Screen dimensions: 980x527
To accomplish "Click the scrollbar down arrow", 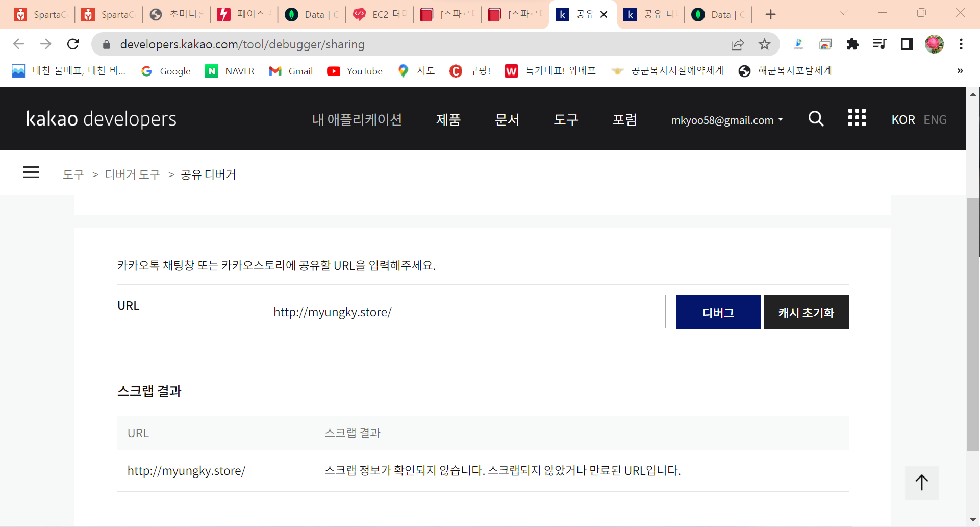I will [973, 519].
